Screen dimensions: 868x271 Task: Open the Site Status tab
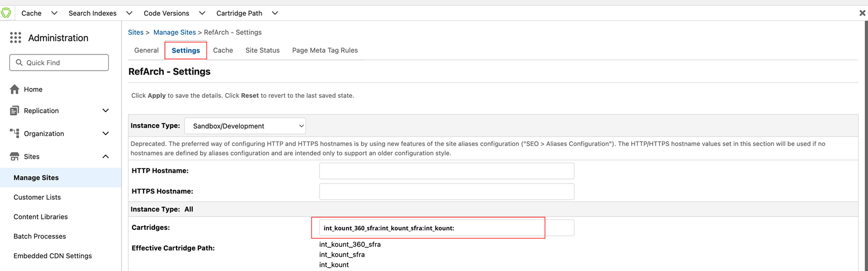click(x=263, y=50)
